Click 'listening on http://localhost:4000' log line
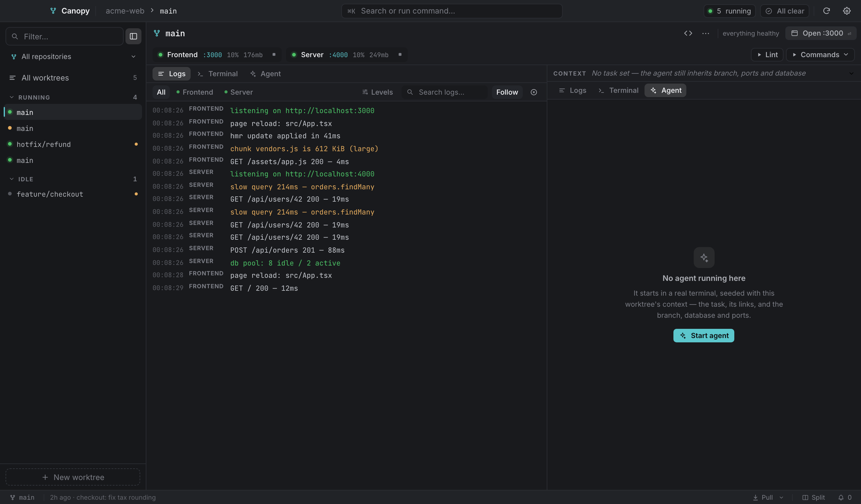The image size is (861, 504). coord(302,174)
